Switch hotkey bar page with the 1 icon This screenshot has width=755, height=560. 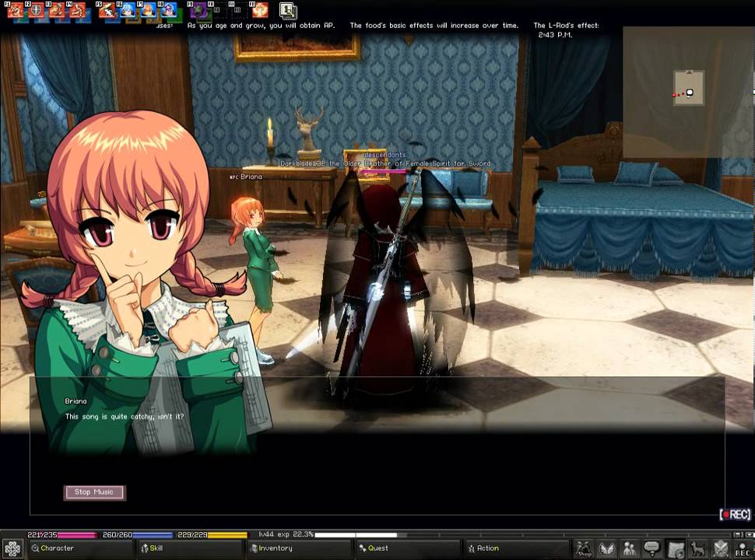(288, 11)
